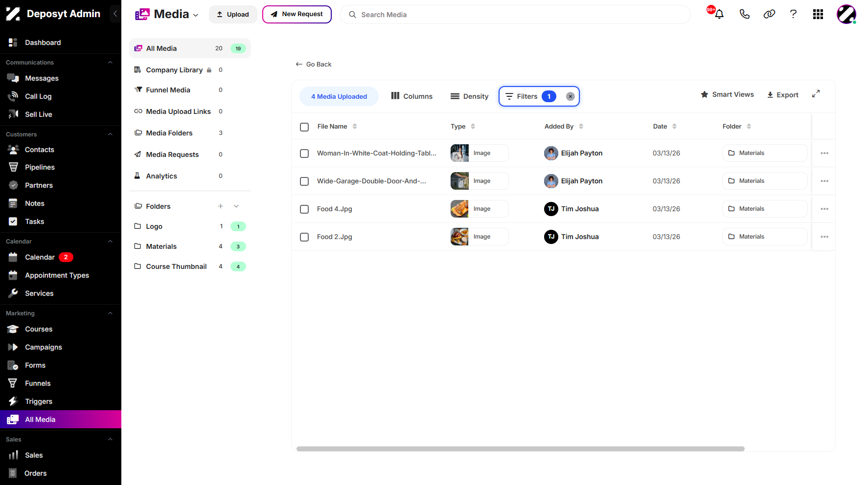868x485 pixels.
Task: Open user profile avatar
Action: 846,14
